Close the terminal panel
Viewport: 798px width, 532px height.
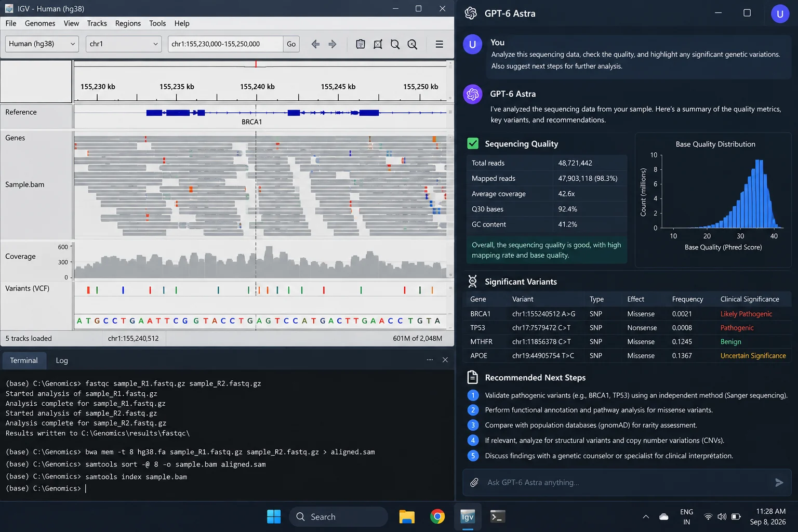(x=445, y=360)
